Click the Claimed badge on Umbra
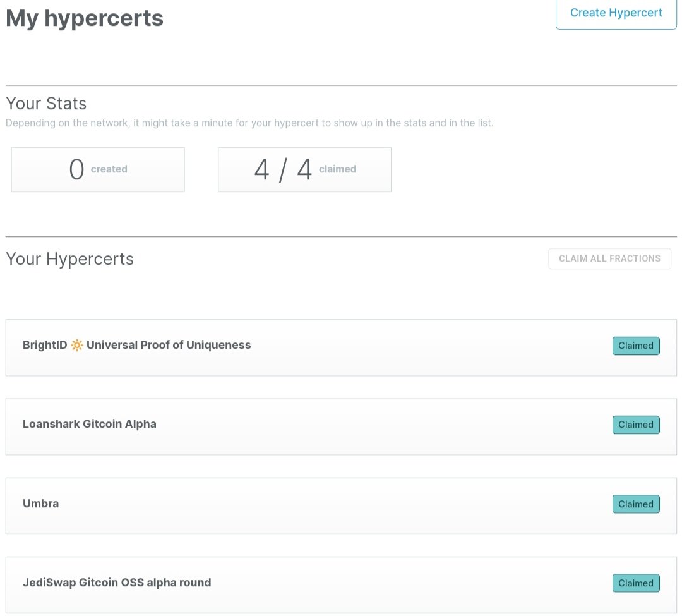 [636, 504]
